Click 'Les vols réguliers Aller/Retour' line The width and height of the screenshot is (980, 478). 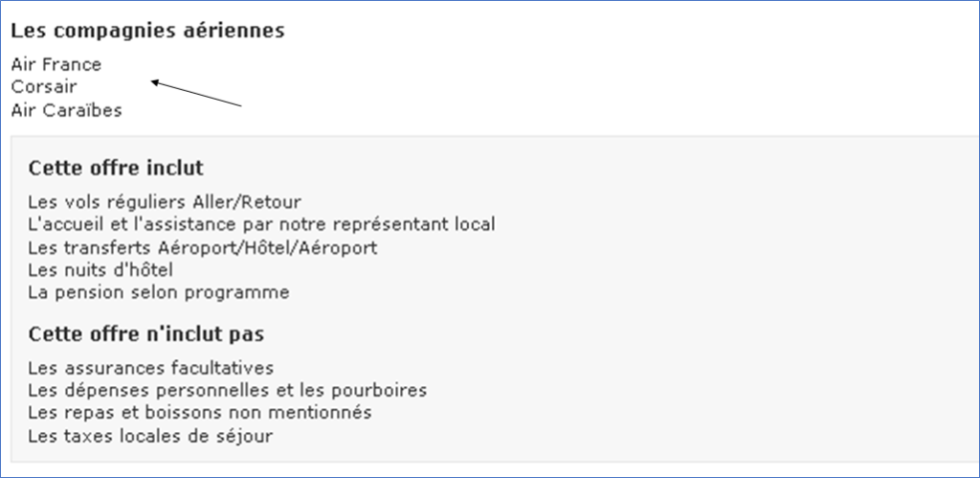pyautogui.click(x=165, y=202)
